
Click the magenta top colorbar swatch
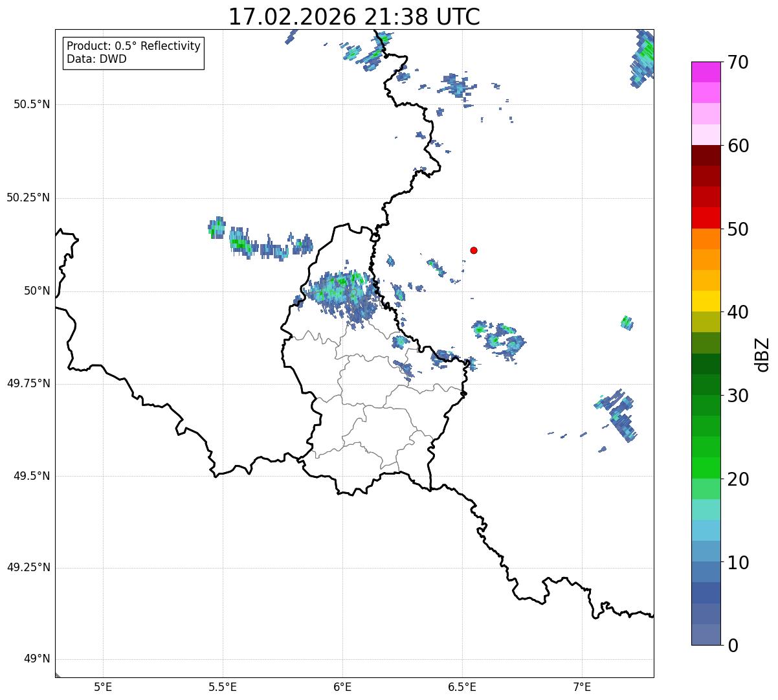point(706,72)
